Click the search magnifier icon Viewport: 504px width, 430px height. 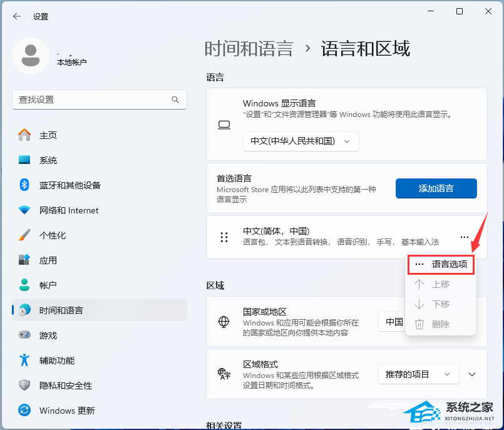click(x=175, y=100)
